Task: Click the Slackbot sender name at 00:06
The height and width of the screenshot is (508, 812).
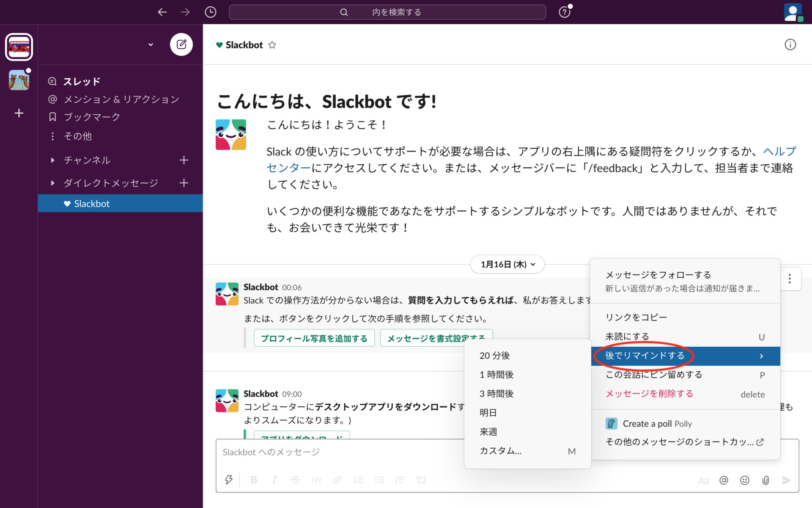Action: (261, 287)
